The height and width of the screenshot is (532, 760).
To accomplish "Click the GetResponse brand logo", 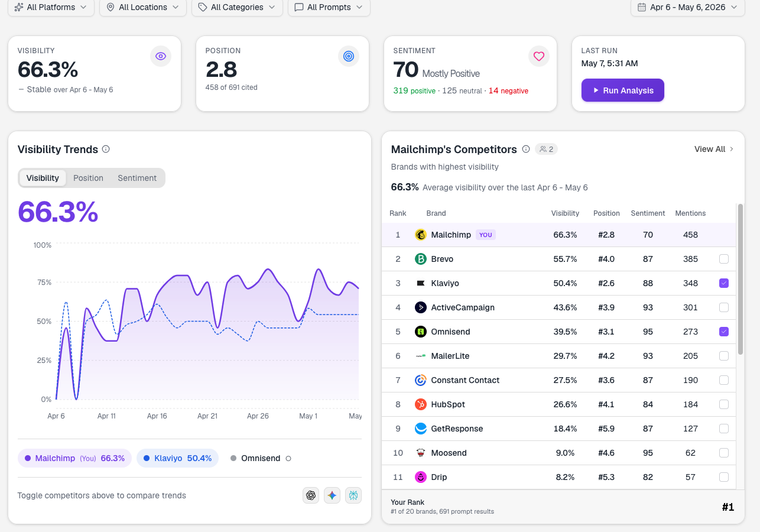I will (x=421, y=429).
